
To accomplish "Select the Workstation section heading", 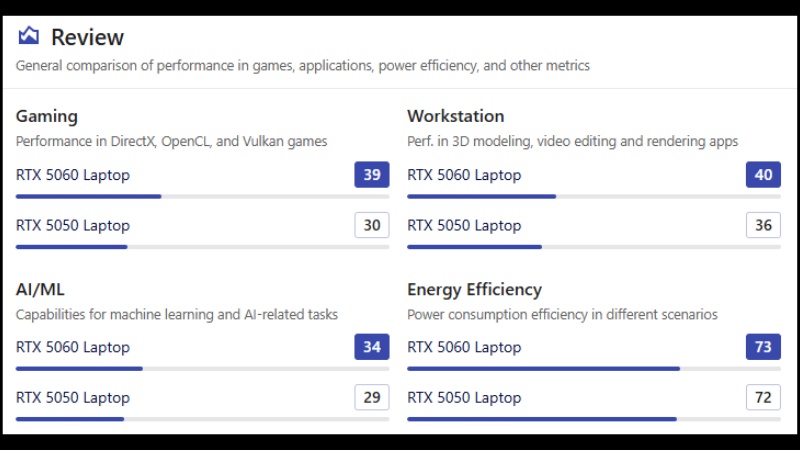I will 456,116.
